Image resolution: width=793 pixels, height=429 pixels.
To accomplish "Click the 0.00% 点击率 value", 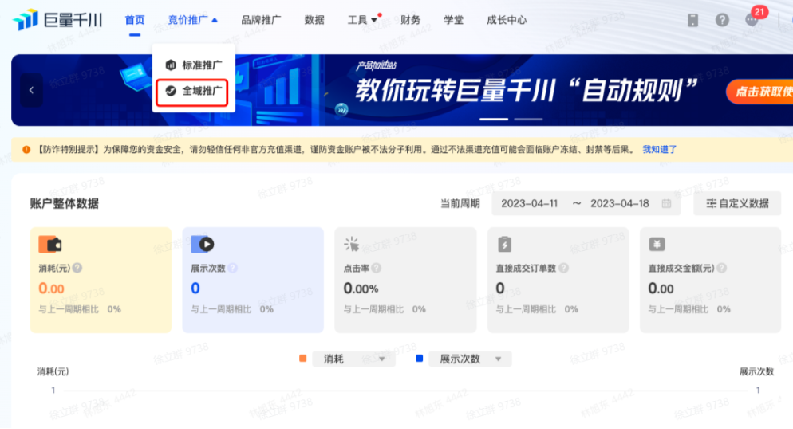I will pos(361,288).
